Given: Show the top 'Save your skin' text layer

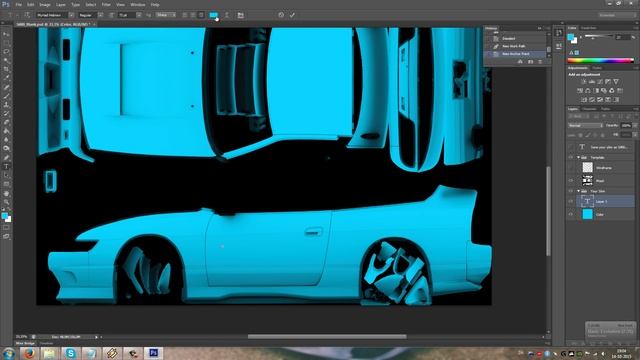Looking at the screenshot, I should (571, 147).
